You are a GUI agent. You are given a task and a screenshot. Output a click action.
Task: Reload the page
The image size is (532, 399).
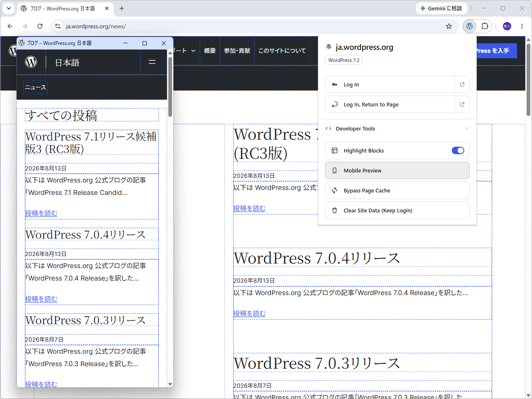tap(40, 26)
